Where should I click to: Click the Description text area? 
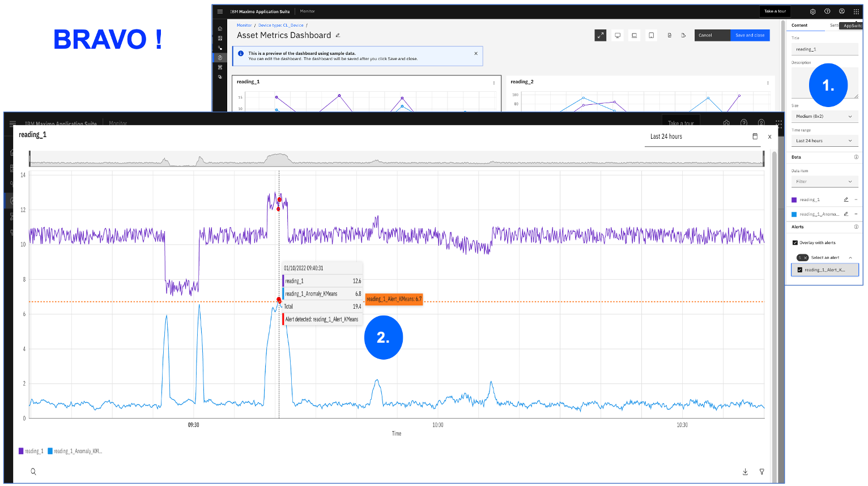pos(825,83)
